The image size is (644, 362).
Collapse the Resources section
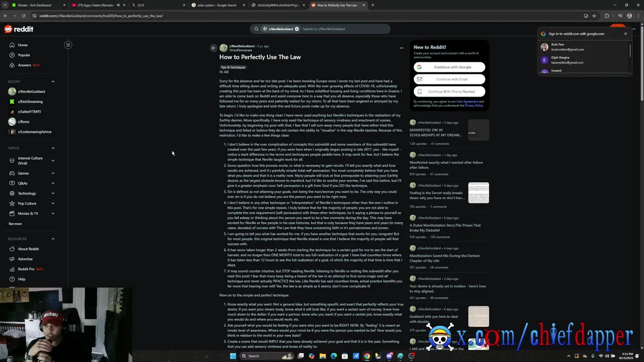pos(53,239)
